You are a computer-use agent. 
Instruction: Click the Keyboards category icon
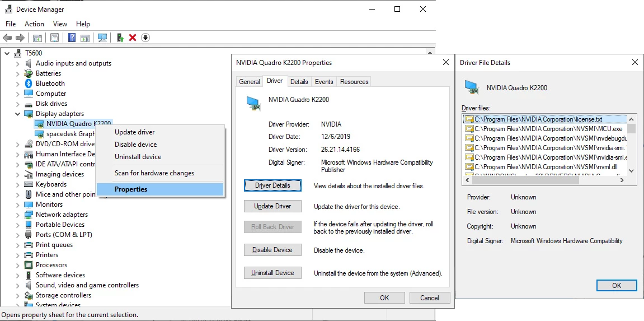tap(29, 184)
